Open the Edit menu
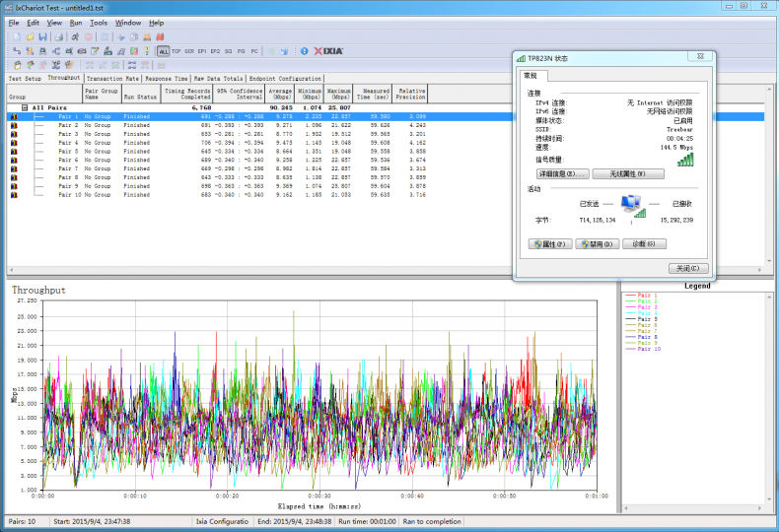This screenshot has height=532, width=779. click(x=33, y=23)
